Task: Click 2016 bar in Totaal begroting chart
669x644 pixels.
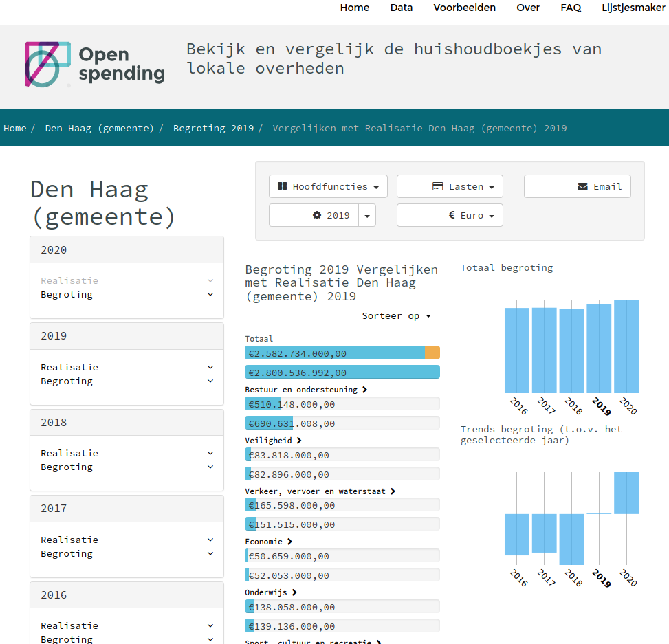Action: click(x=516, y=351)
